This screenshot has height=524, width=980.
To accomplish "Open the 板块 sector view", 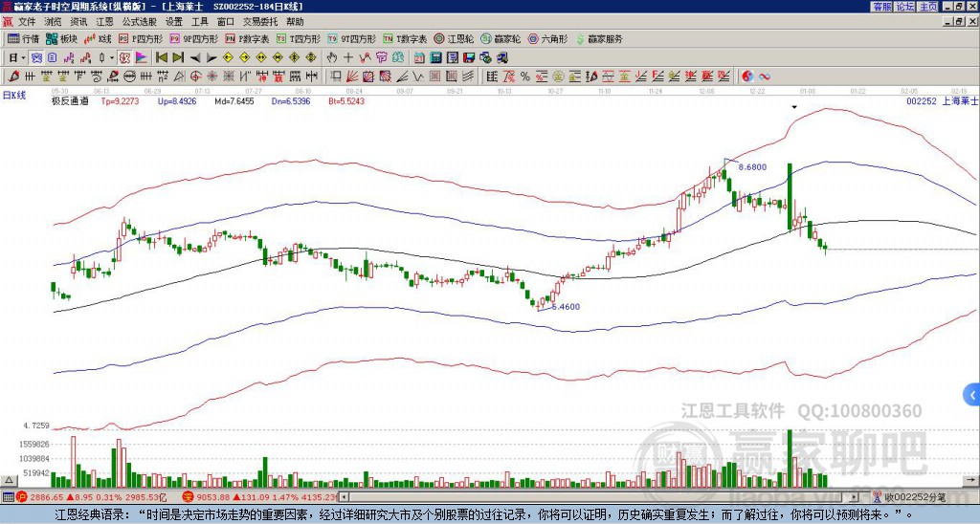I will (62, 38).
